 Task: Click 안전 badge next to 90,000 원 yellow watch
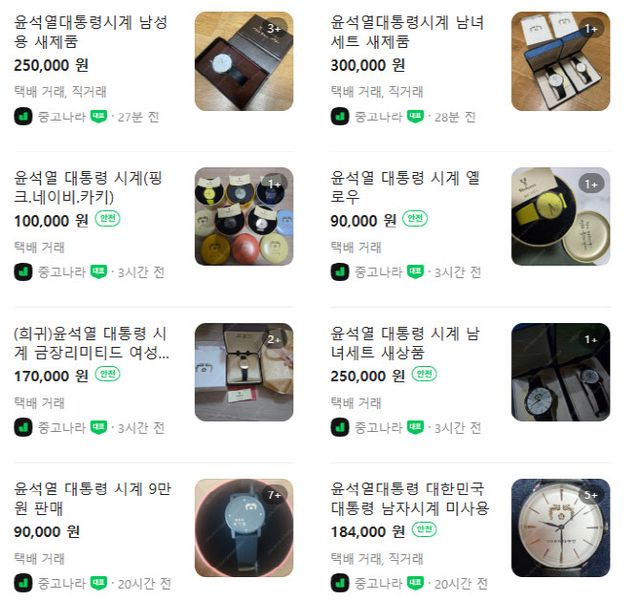[x=415, y=218]
